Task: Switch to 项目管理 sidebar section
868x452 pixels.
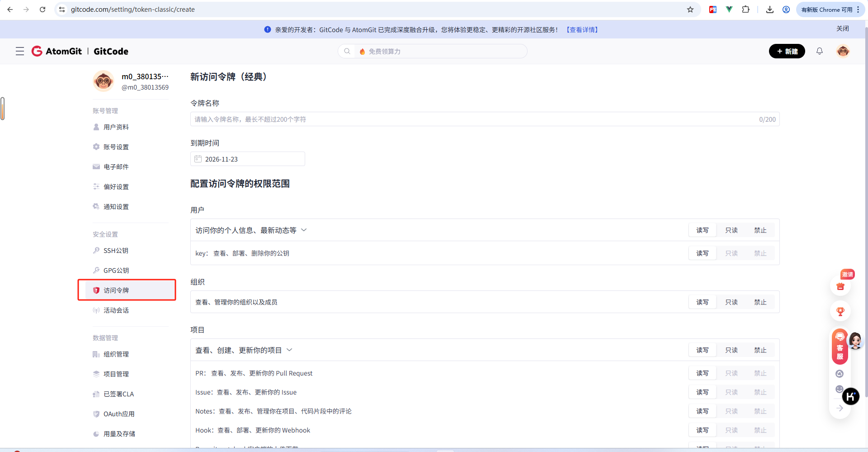Action: coord(116,374)
